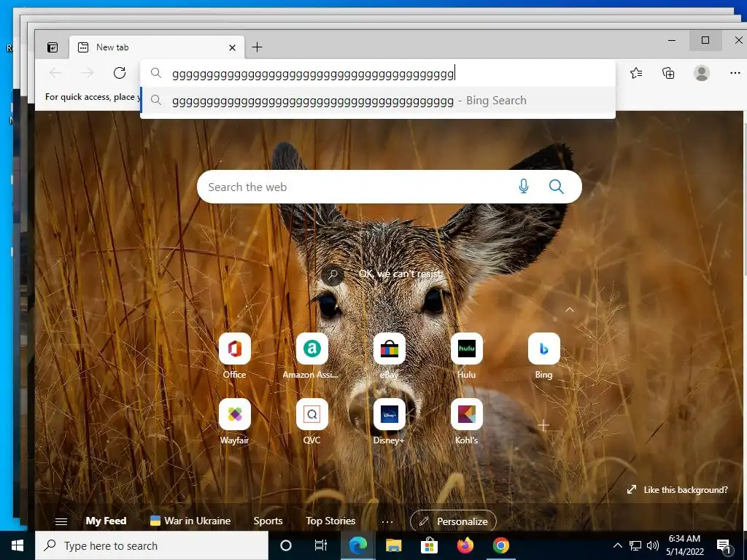Click into the address bar text
Image resolution: width=747 pixels, height=560 pixels.
point(313,74)
